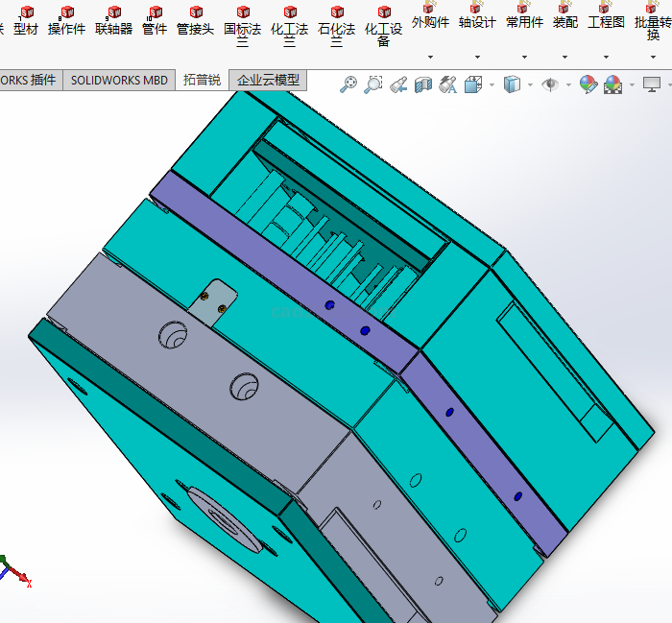The width and height of the screenshot is (672, 623).
Task: Expand the Display Style dropdown arrow
Action: click(x=530, y=84)
